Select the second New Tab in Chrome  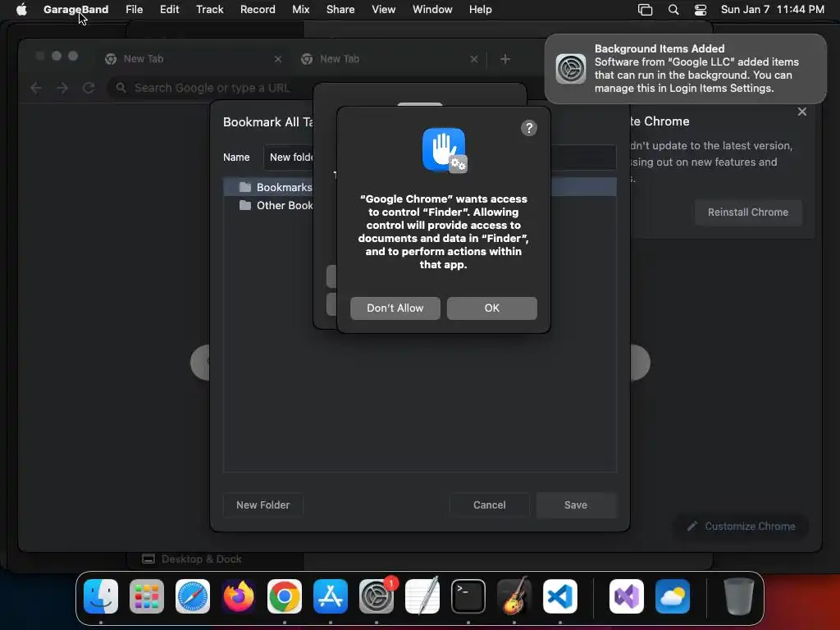(390, 59)
